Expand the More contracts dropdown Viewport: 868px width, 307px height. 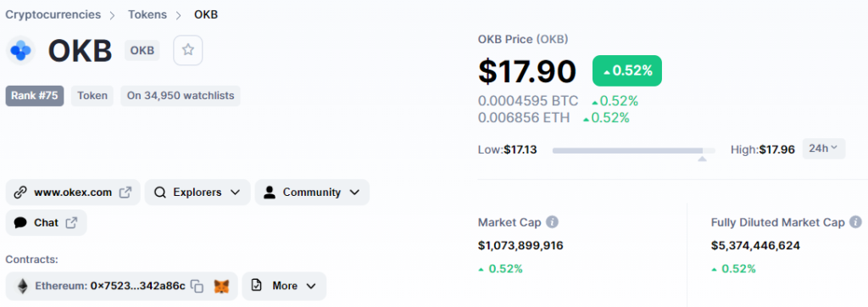(x=284, y=286)
